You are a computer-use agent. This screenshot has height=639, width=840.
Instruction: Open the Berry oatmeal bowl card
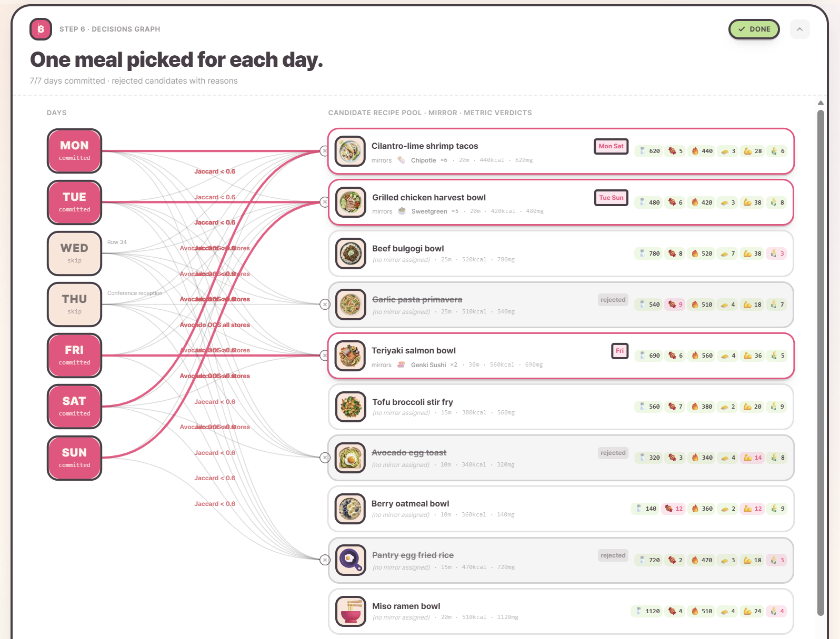[561, 509]
